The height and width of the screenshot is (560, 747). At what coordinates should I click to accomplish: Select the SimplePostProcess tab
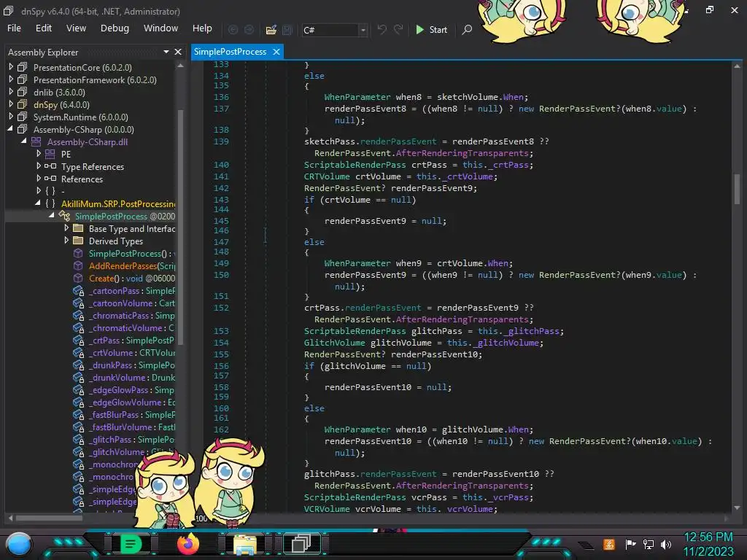click(x=230, y=52)
